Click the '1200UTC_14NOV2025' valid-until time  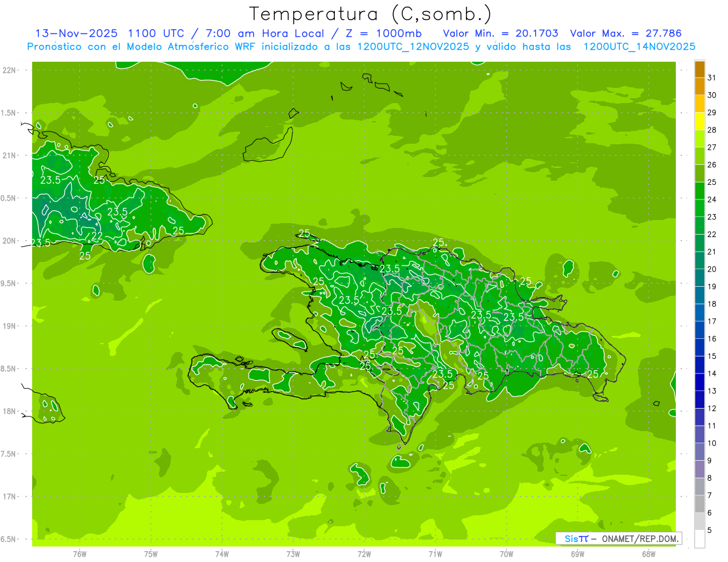click(639, 46)
